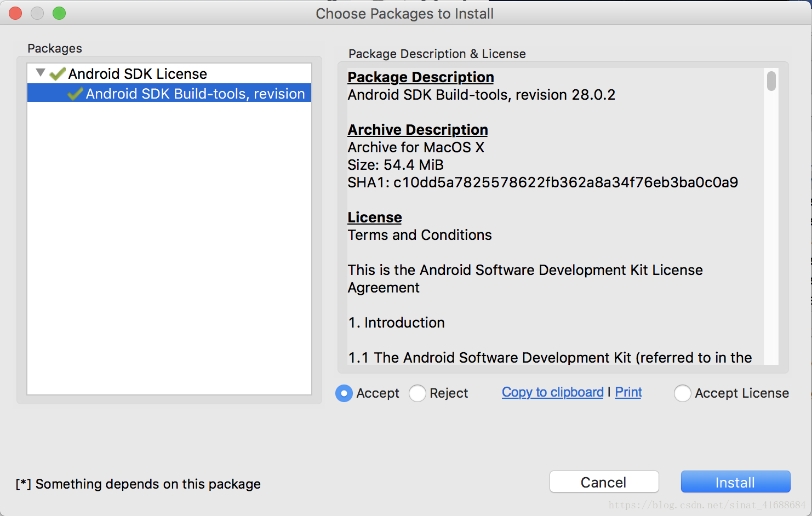The image size is (812, 516).
Task: Collapse the Android SDK License tree node
Action: [x=40, y=72]
